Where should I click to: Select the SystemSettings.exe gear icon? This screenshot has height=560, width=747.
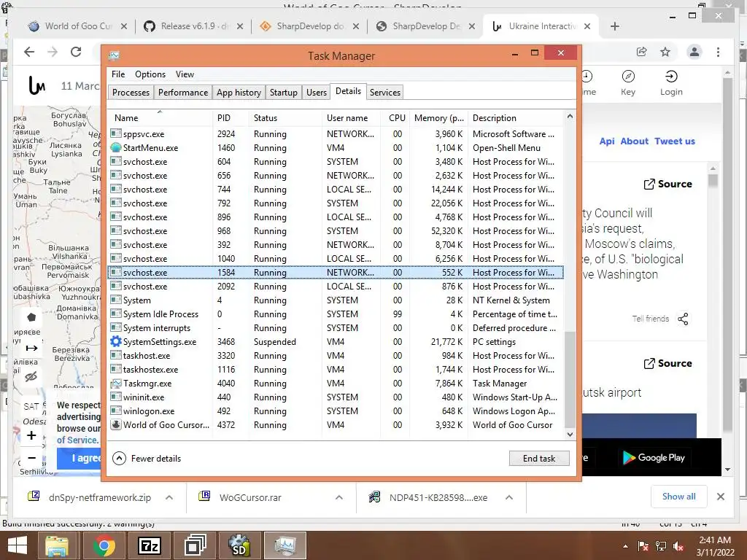116,341
